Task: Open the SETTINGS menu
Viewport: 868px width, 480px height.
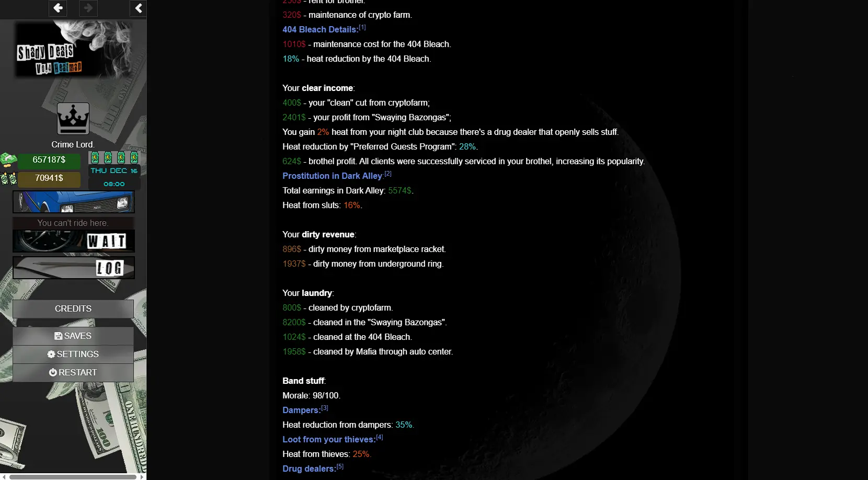Action: tap(73, 355)
